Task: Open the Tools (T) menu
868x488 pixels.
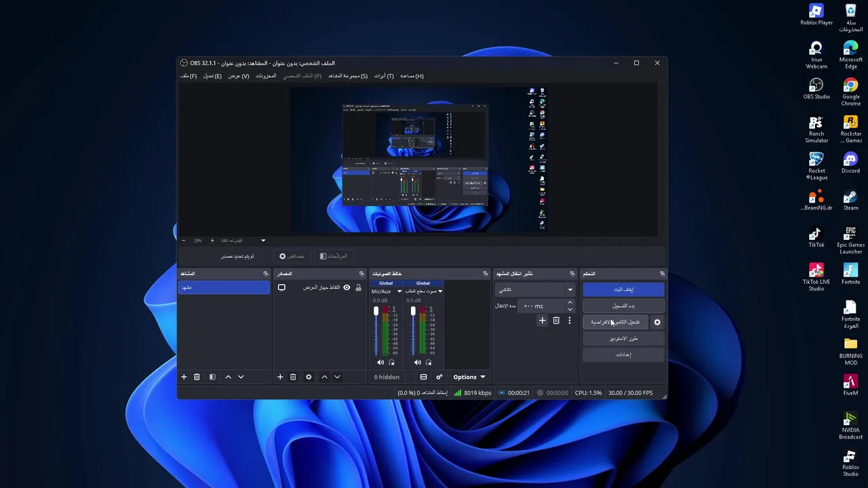Action: (384, 76)
